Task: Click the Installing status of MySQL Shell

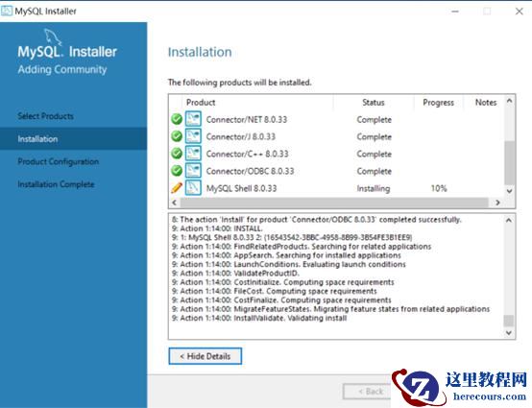Action: tap(374, 188)
